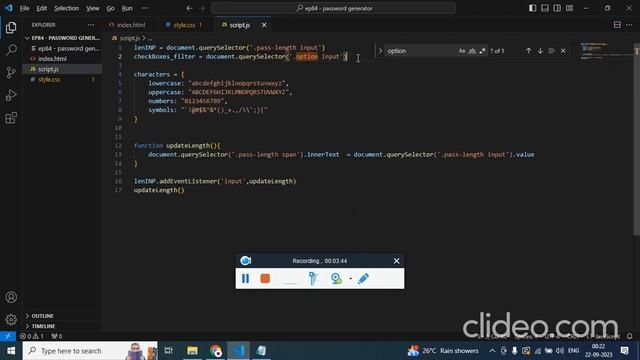Click the recorder webcam icon

click(336, 278)
